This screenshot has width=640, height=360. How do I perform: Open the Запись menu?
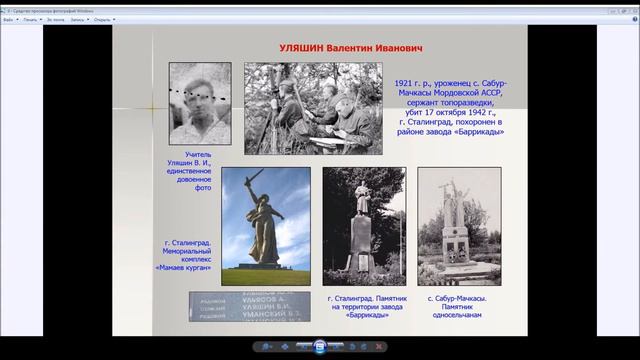pos(80,20)
